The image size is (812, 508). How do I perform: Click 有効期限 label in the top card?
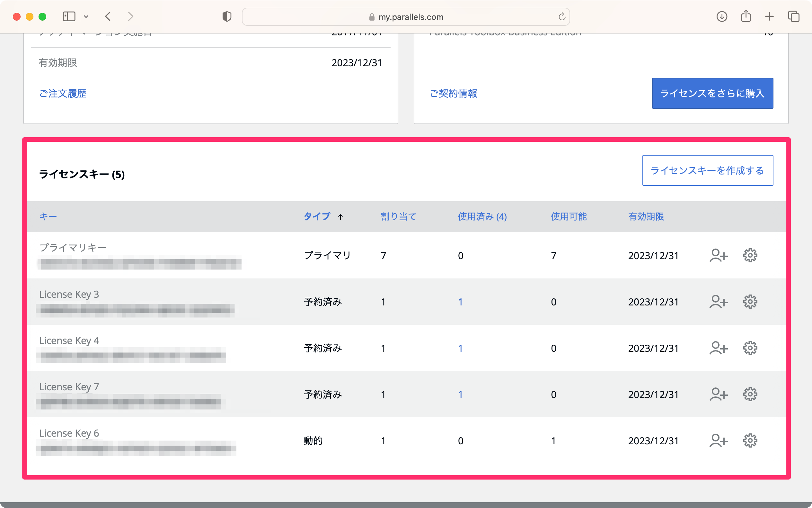[58, 63]
